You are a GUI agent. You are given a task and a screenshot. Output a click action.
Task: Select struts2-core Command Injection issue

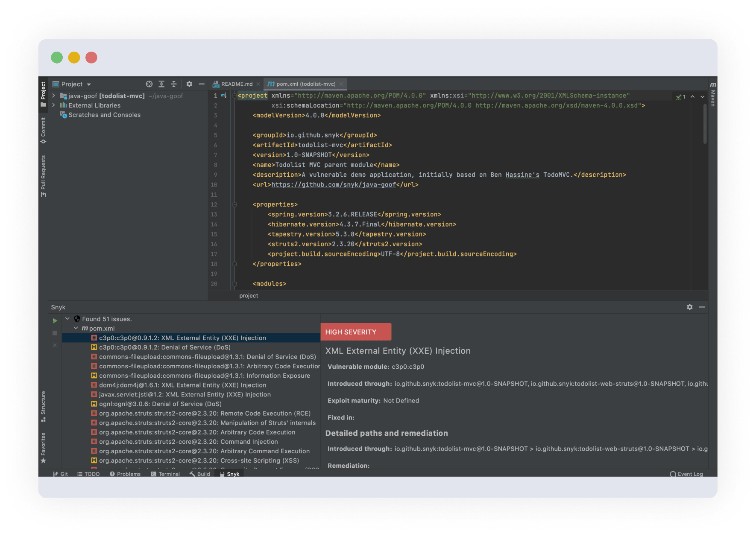(x=191, y=442)
